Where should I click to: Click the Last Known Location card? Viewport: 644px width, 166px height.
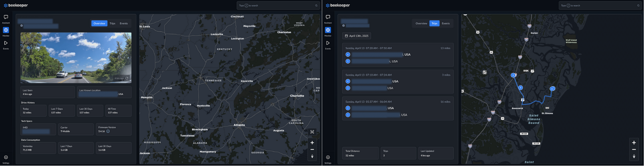104,92
